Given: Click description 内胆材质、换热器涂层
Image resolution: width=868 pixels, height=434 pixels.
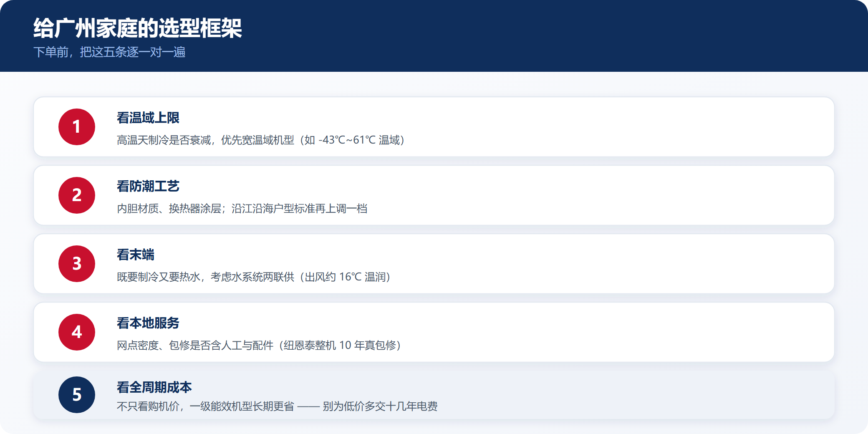Looking at the screenshot, I should 242,208.
